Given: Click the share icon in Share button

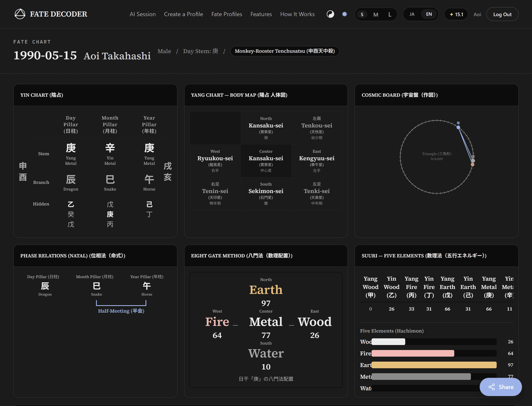Looking at the screenshot, I should point(491,387).
